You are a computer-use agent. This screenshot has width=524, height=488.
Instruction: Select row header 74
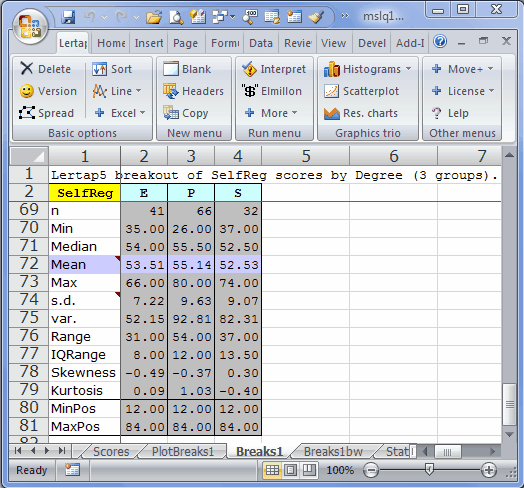[29, 300]
